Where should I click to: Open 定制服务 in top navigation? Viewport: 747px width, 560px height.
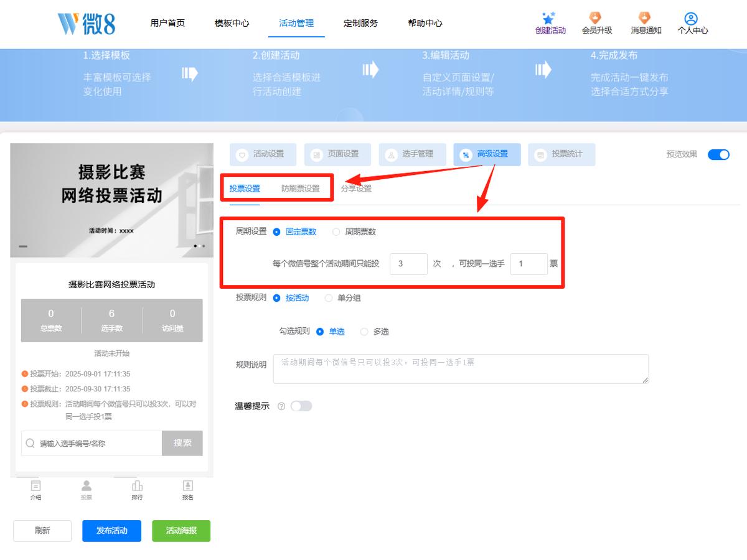click(x=361, y=23)
